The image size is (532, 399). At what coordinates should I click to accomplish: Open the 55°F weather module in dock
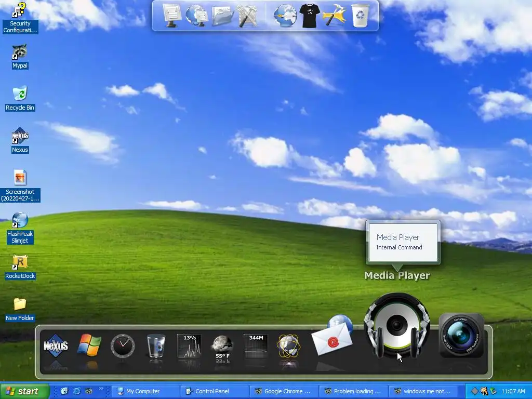[222, 349]
